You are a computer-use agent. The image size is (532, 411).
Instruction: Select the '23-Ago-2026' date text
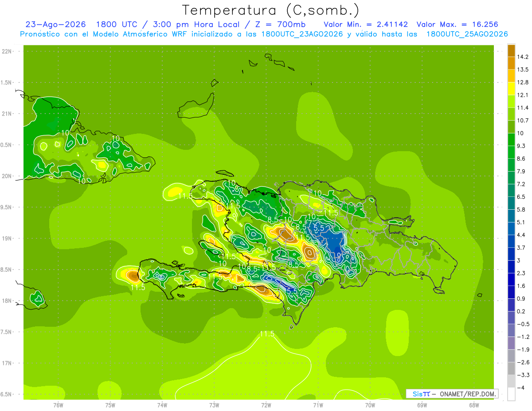point(56,24)
